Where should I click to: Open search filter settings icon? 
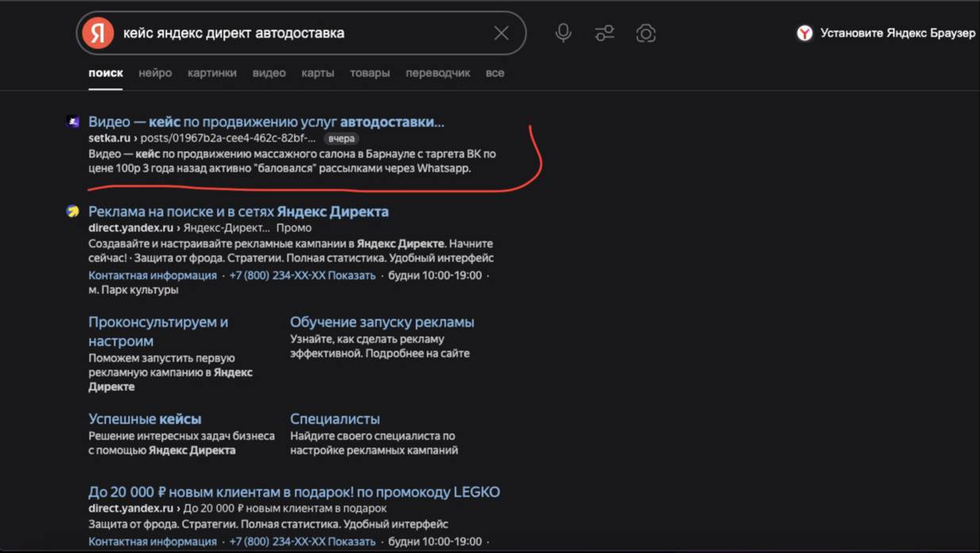click(x=605, y=33)
